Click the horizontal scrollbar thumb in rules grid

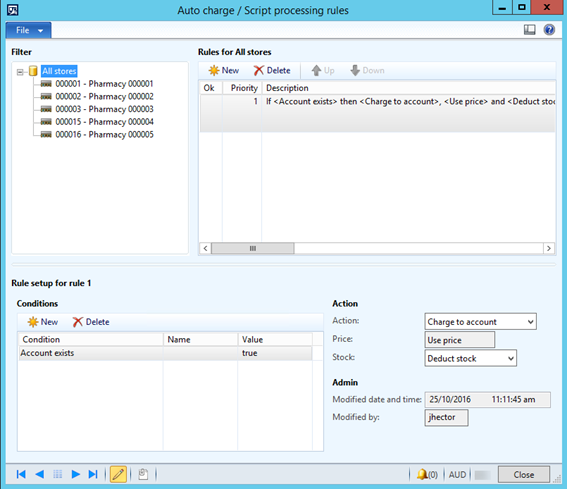pos(253,248)
